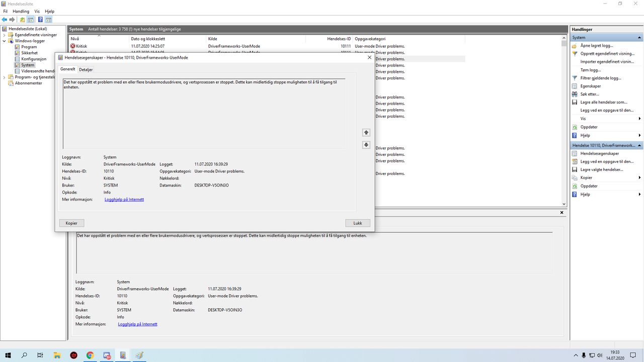Image resolution: width=644 pixels, height=362 pixels.
Task: Show the previous event with the up arrow
Action: (x=366, y=133)
